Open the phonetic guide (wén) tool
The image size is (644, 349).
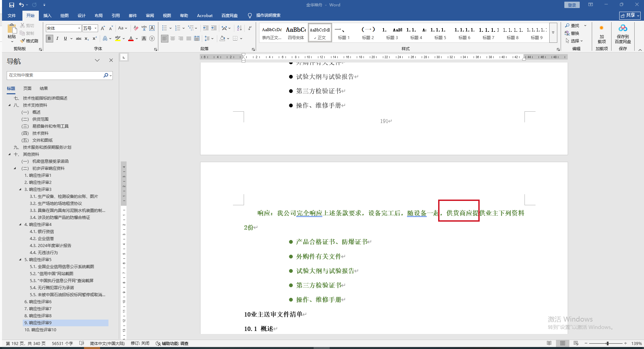[144, 28]
